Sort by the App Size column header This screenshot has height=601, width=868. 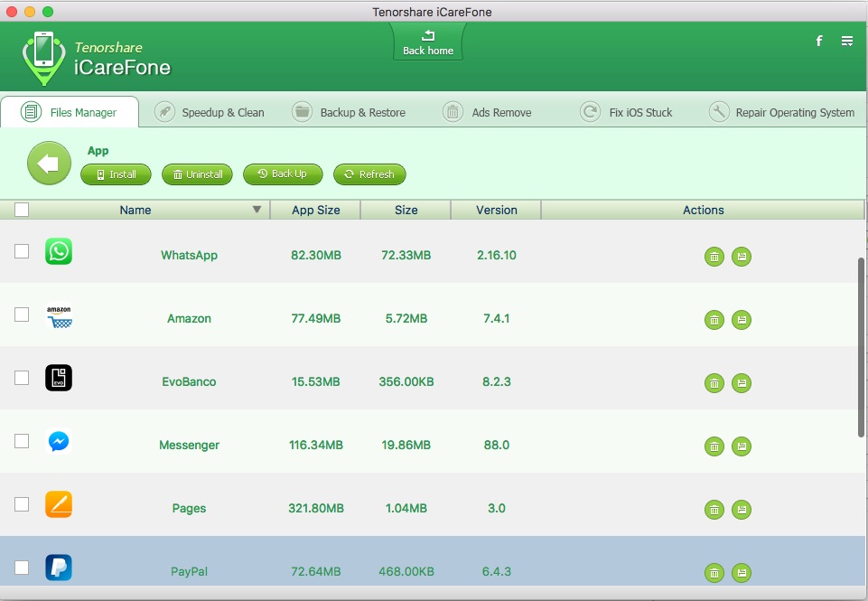tap(315, 210)
